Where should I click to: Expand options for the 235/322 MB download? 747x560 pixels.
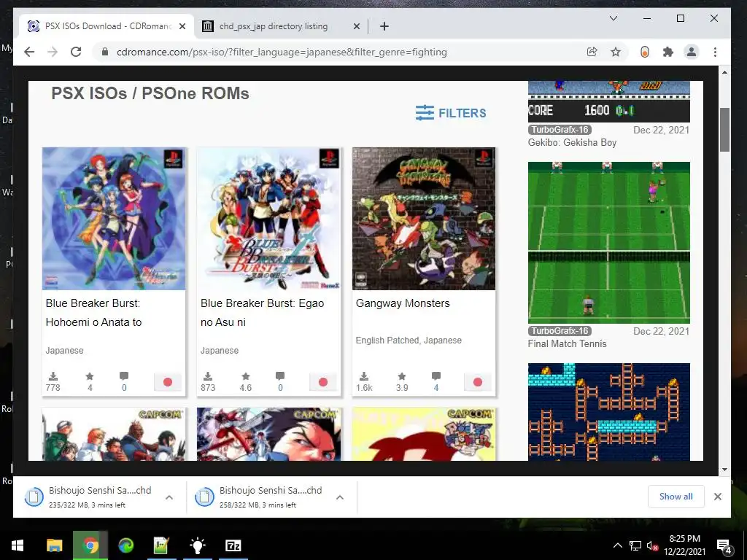tap(169, 497)
